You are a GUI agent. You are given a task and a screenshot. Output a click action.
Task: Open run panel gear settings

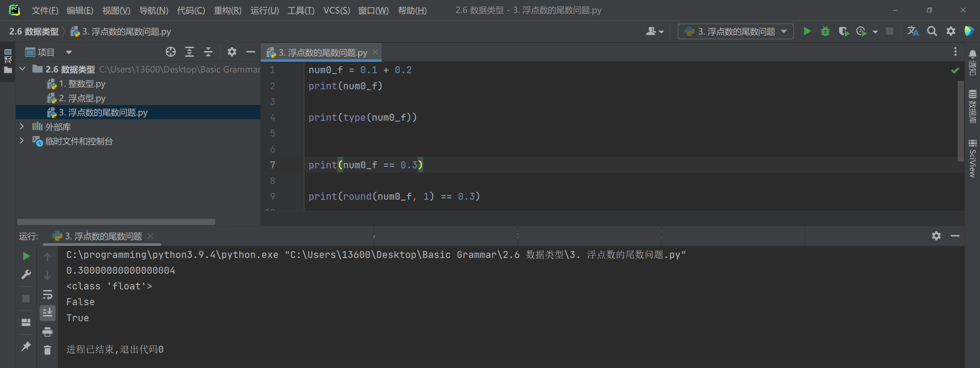pos(936,236)
